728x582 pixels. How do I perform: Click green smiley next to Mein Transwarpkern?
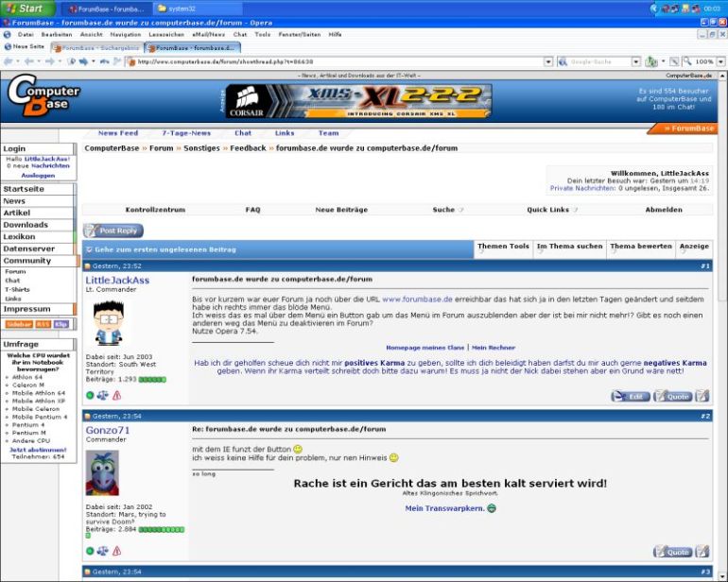(492, 508)
